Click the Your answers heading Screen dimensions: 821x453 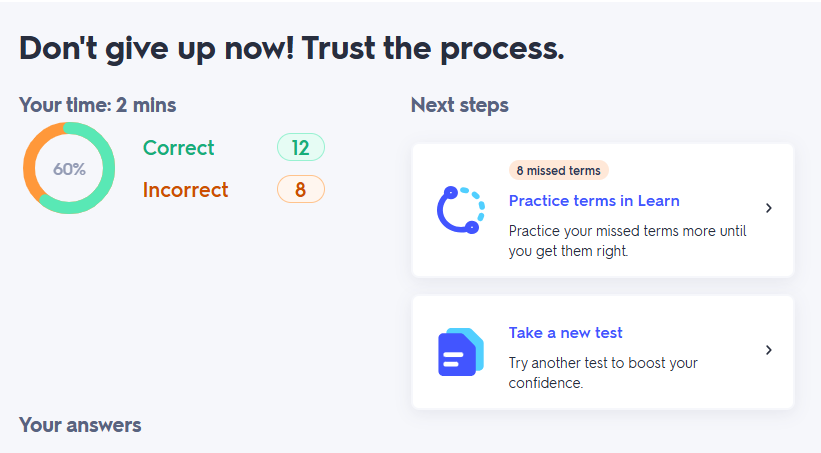(x=80, y=425)
